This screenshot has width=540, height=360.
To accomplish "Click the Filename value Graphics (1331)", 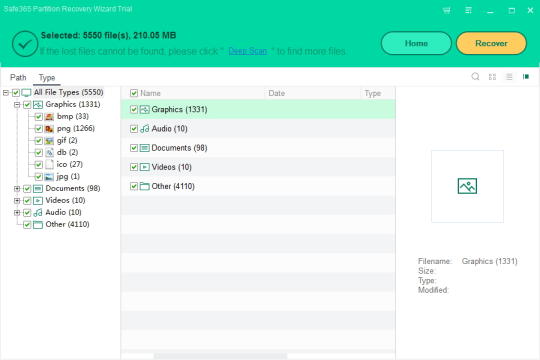I will pos(489,261).
